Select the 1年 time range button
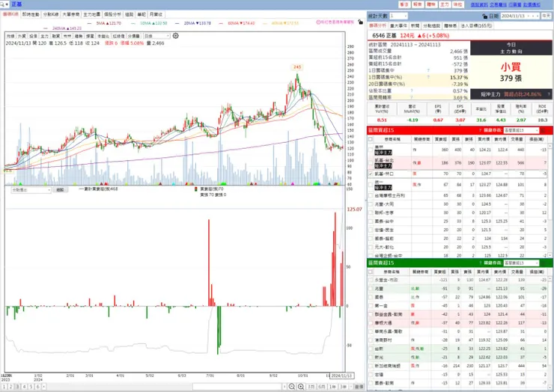The height and width of the screenshot is (392, 554). 332,387
